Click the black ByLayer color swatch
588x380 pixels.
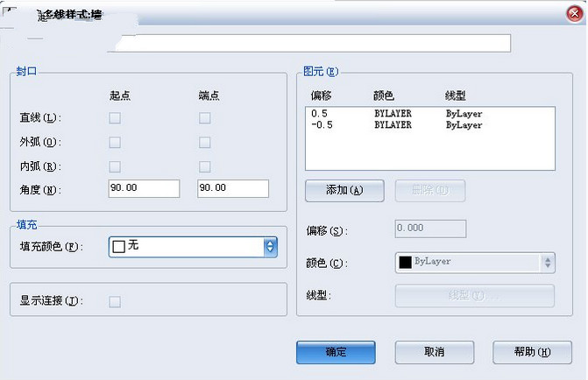click(406, 263)
